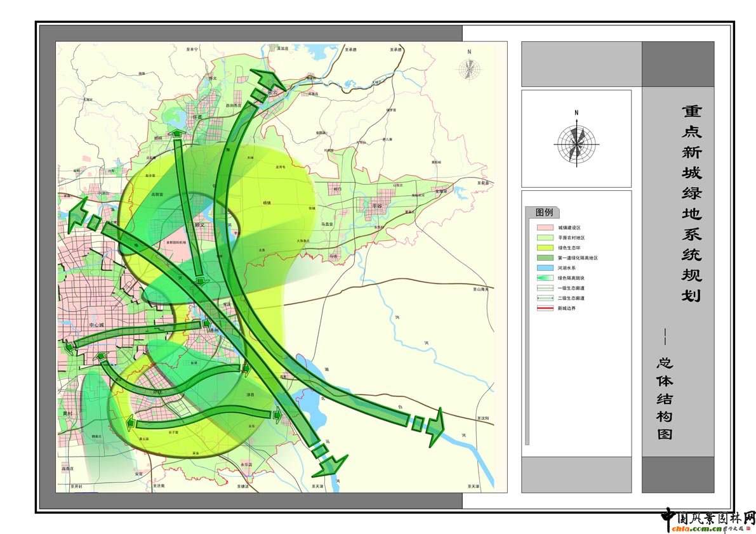Click the large arrowhead pointing northeast near 密云
This screenshot has width=756, height=534.
point(270,80)
